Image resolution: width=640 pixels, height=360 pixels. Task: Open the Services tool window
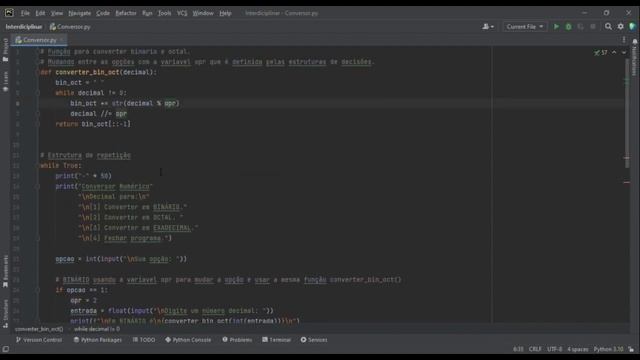pyautogui.click(x=314, y=340)
